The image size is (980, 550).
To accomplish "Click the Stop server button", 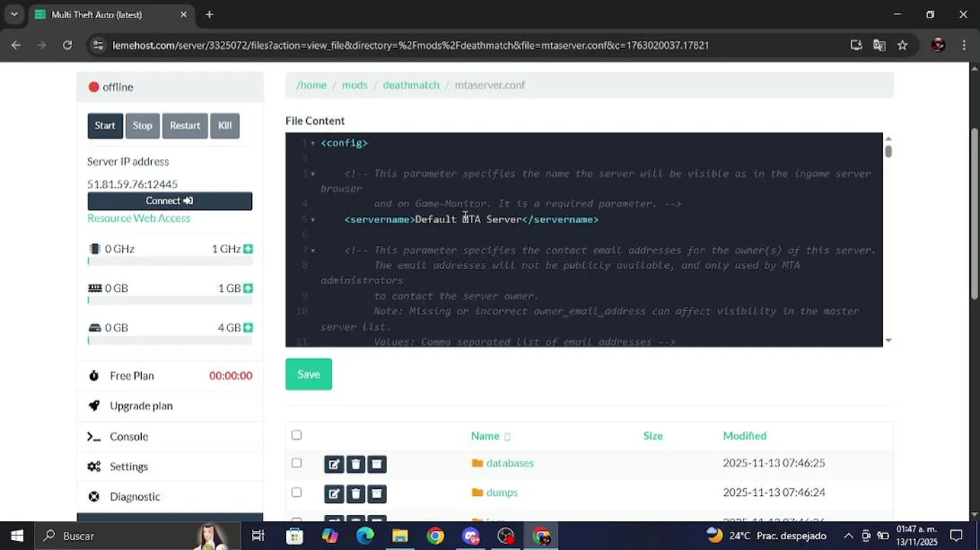I will (x=143, y=126).
